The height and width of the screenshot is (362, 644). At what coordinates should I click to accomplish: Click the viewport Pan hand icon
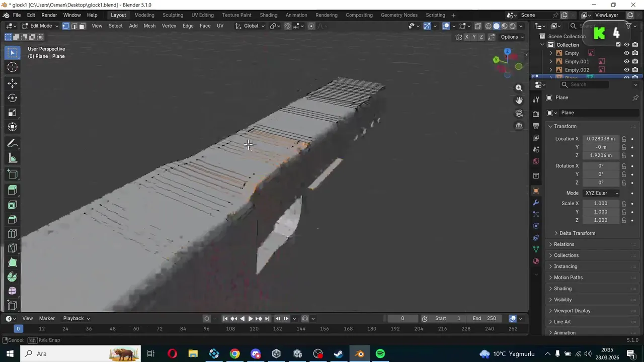(519, 101)
